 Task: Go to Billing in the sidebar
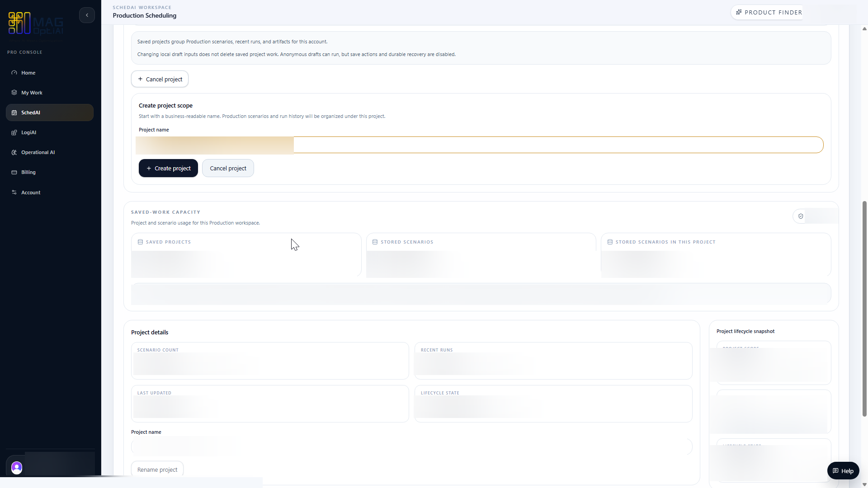[50, 172]
